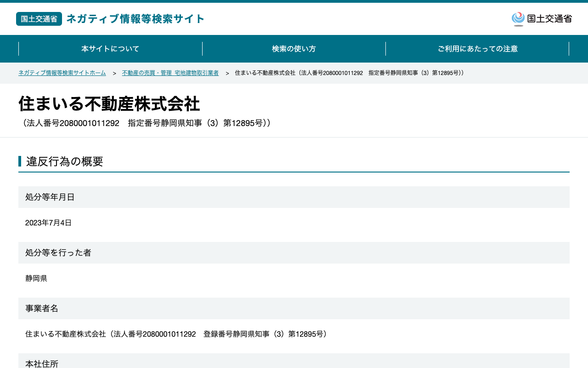Open the 不動産の売買・管理 宅地建物取引業者 breadcrumb
Screen dimensions: 588x368
pos(170,73)
